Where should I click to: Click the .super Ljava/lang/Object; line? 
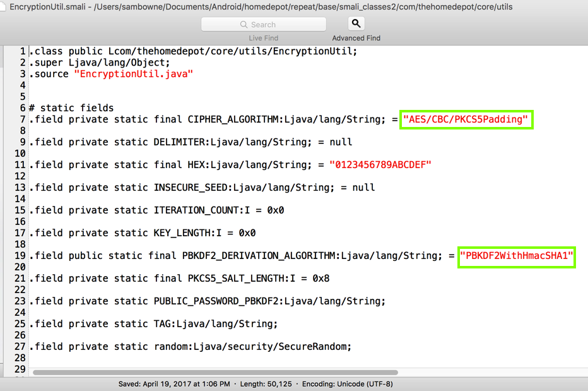100,63
